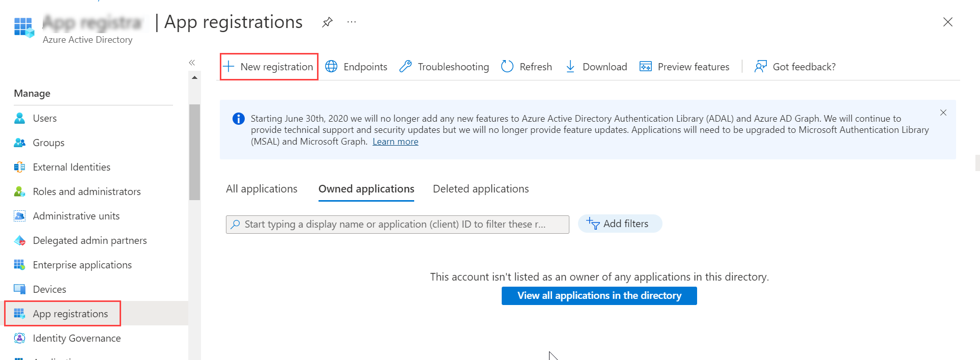Viewport: 980px width, 360px height.
Task: Click the Refresh circular arrow icon
Action: [507, 67]
